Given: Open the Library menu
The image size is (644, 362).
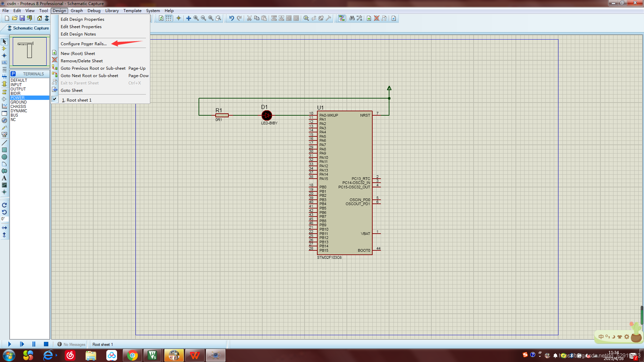Looking at the screenshot, I should point(112,11).
